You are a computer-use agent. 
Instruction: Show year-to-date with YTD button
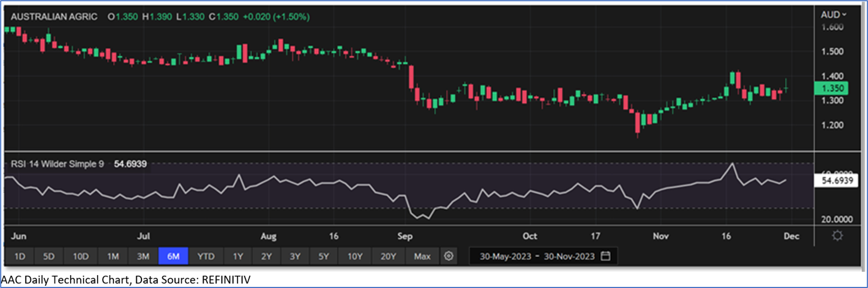[206, 256]
